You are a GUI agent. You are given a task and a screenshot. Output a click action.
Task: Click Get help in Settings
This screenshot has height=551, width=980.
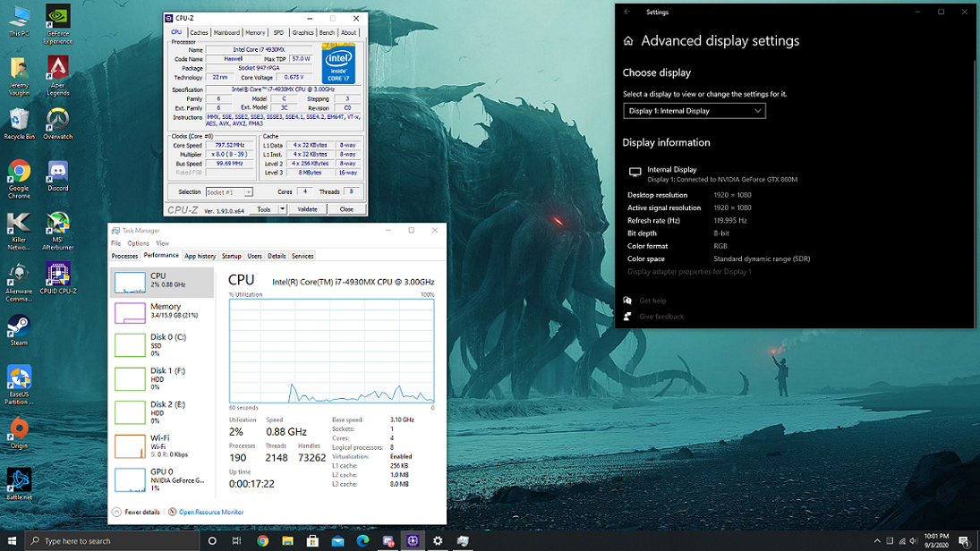[x=652, y=301]
